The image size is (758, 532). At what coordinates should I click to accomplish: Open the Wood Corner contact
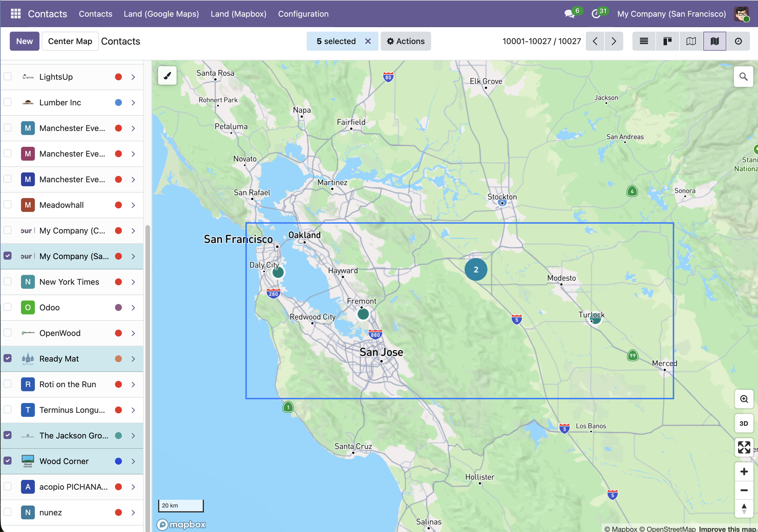(x=64, y=461)
